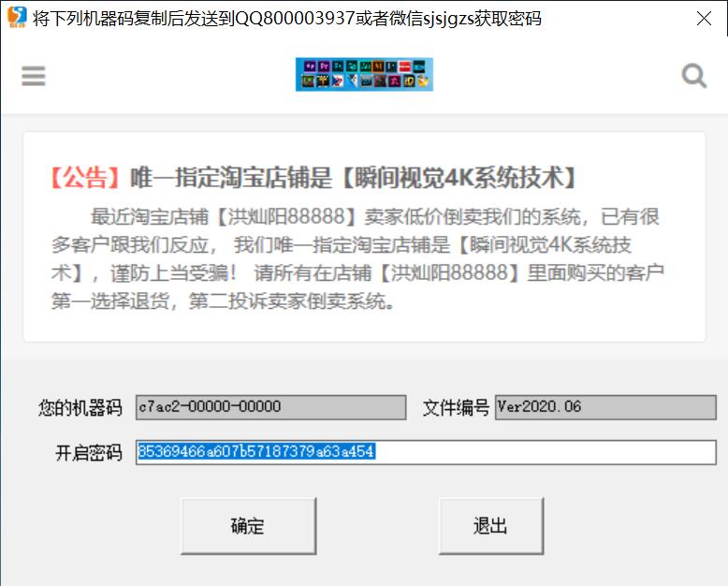
Task: Click the 【公告】 announcement heading
Action: coord(313,177)
